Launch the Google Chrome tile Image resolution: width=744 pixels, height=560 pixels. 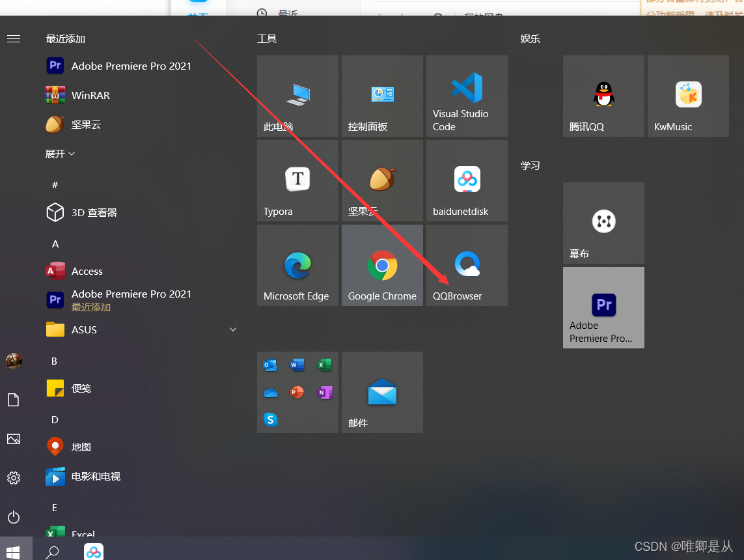coord(382,265)
